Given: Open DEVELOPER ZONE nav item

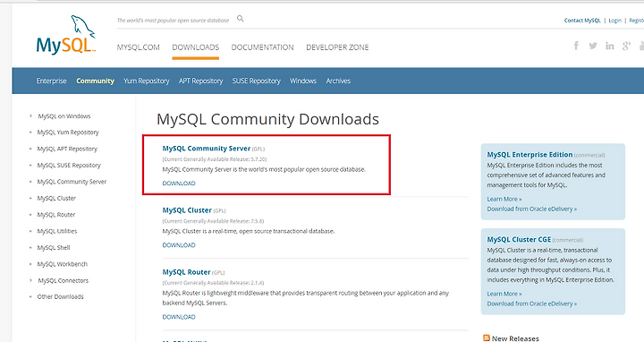Looking at the screenshot, I should point(337,47).
